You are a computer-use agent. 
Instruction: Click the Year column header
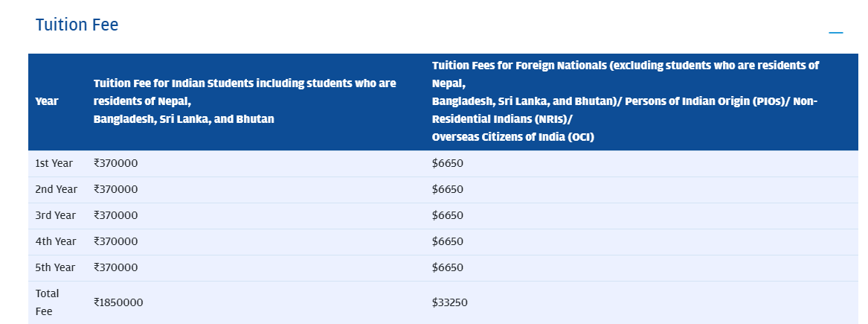[47, 101]
